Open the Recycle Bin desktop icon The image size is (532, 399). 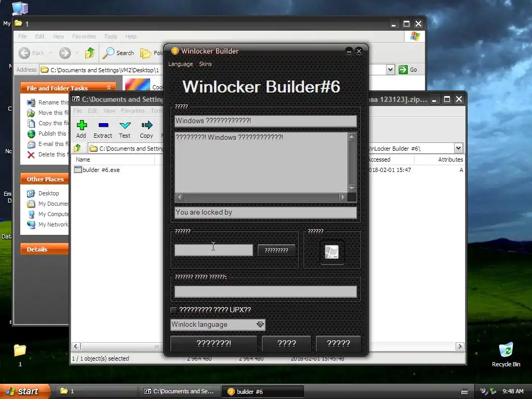(506, 354)
